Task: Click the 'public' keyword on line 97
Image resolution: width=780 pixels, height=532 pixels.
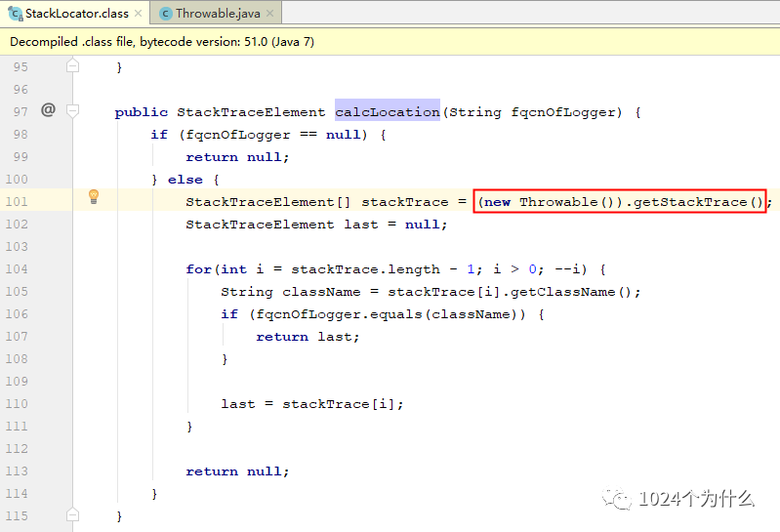Action: (142, 112)
